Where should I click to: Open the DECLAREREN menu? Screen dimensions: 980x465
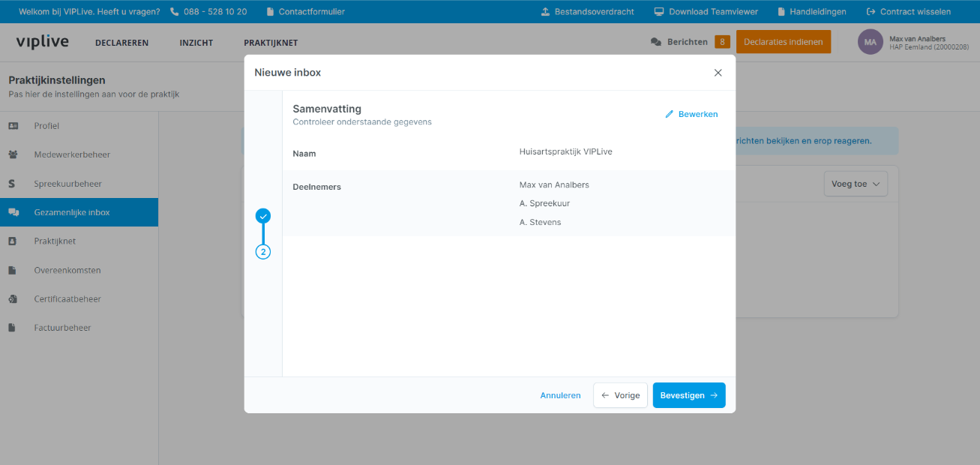pos(121,43)
